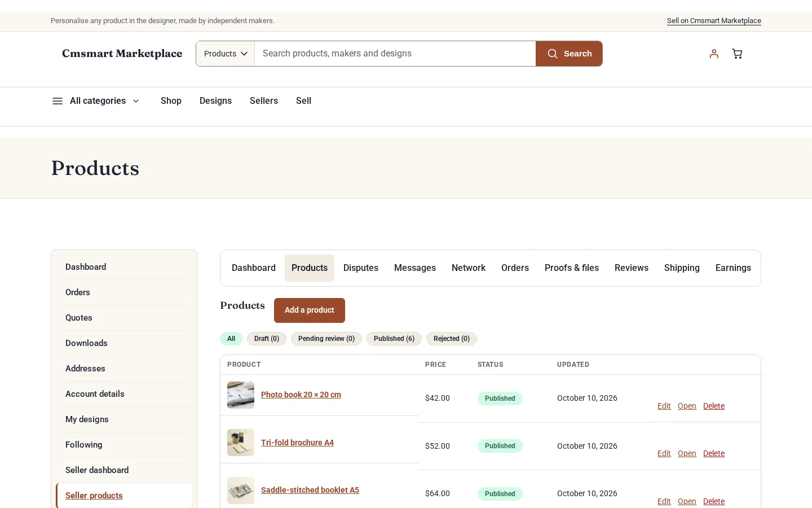This screenshot has height=508, width=812.
Task: Open Account details in the sidebar
Action: [124, 394]
